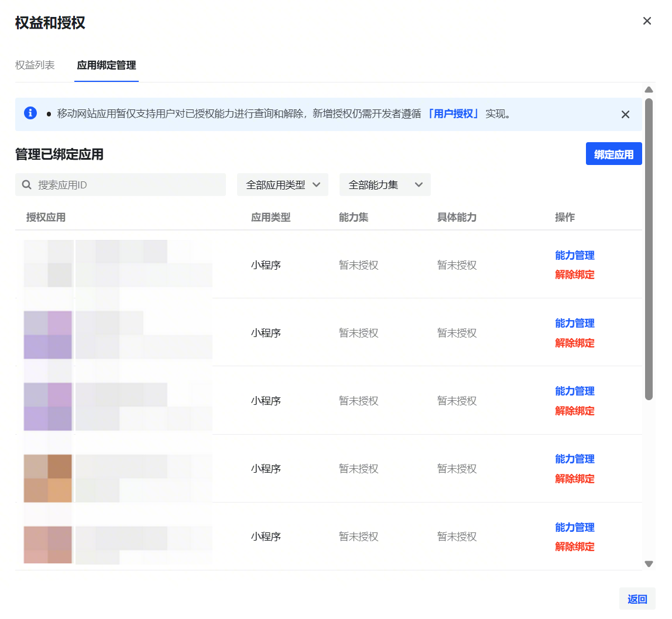
Task: Open the 全部能力集 dropdown
Action: pos(385,185)
